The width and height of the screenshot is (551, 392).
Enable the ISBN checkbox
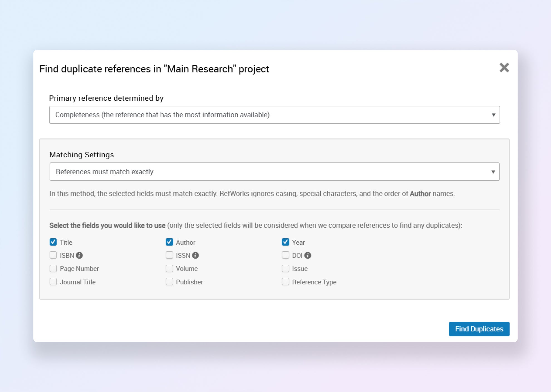[x=53, y=255]
